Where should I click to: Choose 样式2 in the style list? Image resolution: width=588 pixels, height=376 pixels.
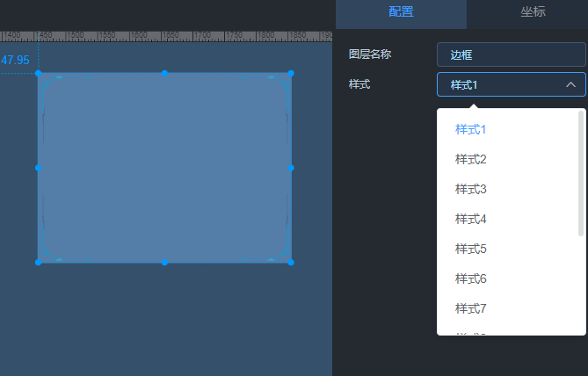(x=471, y=159)
